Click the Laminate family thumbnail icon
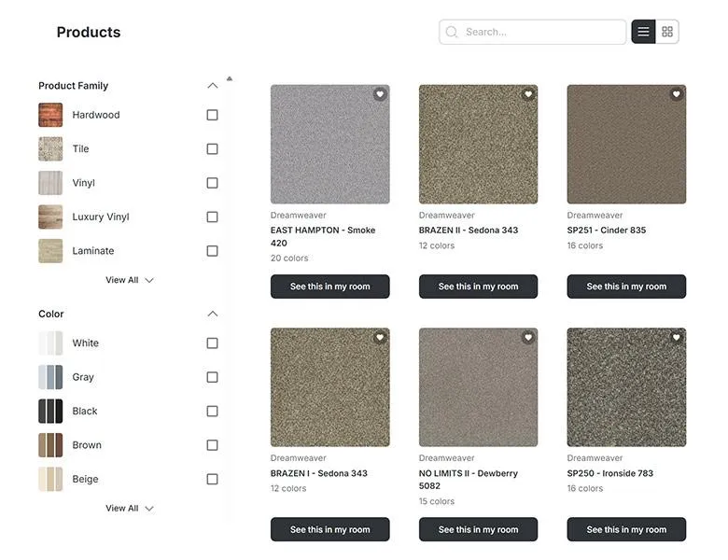 click(50, 251)
